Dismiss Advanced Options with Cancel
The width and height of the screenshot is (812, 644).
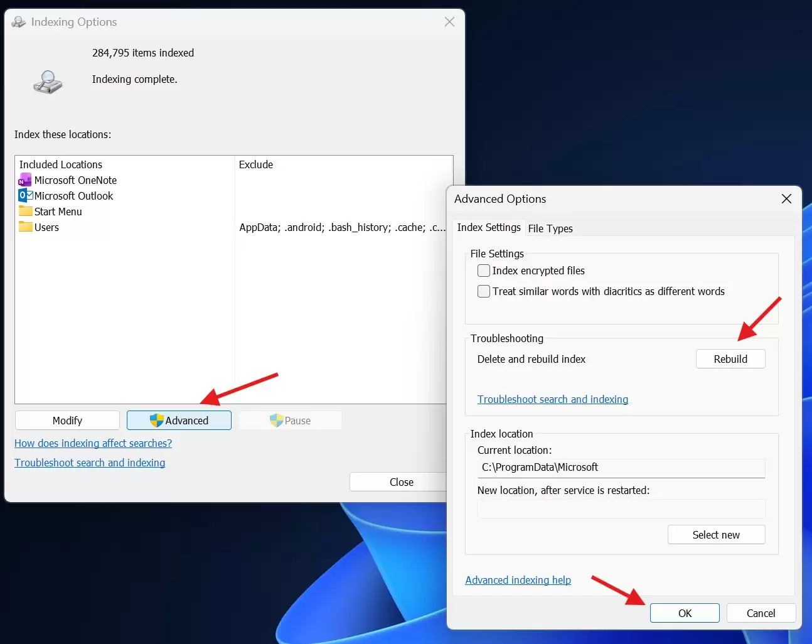[x=761, y=613]
